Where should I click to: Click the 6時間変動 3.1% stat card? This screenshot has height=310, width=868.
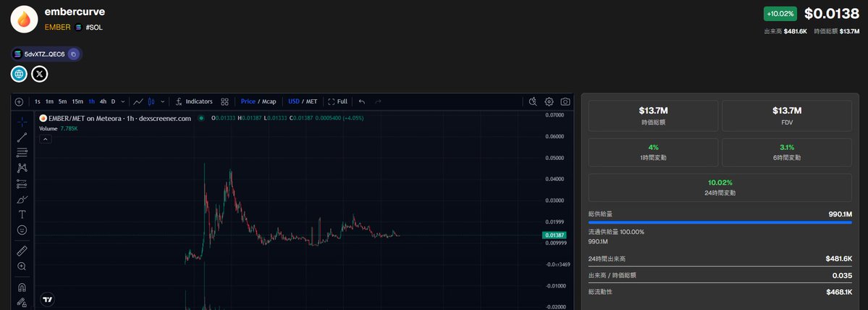(x=787, y=152)
